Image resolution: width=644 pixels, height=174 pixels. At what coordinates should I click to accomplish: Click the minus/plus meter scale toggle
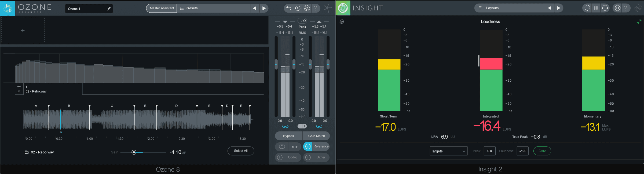[302, 126]
